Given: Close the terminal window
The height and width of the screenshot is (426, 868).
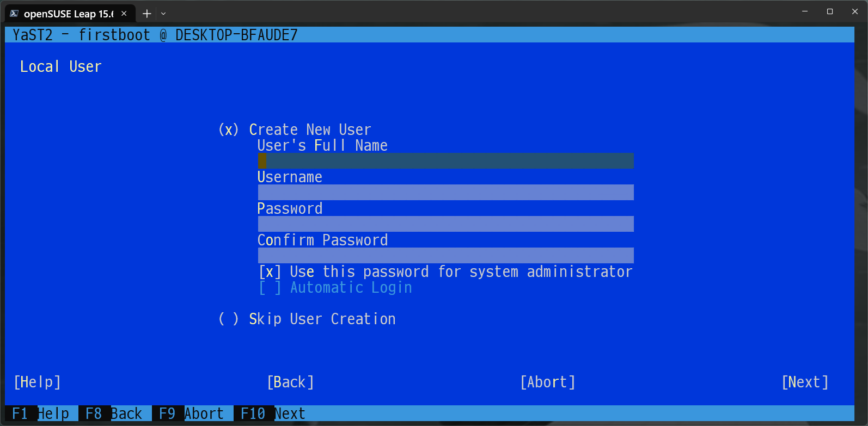Looking at the screenshot, I should click(x=855, y=11).
